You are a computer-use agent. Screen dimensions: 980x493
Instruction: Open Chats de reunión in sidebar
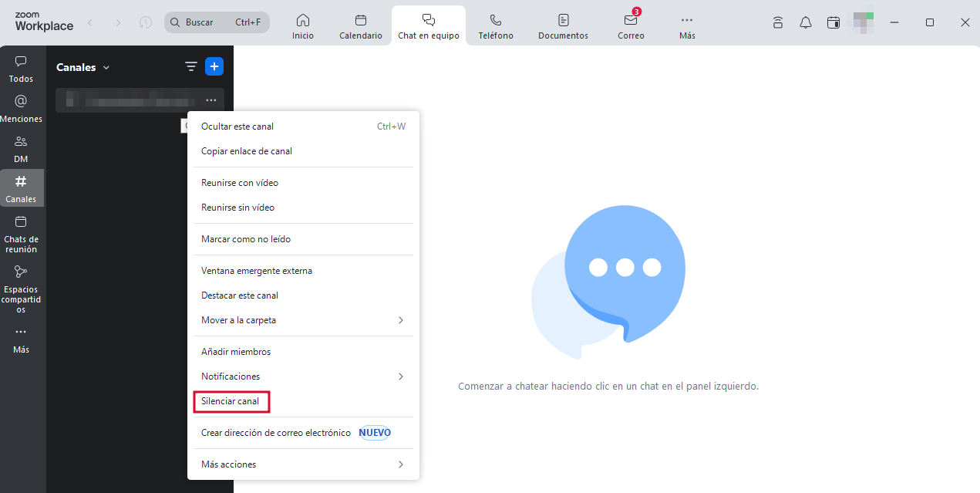pos(21,233)
